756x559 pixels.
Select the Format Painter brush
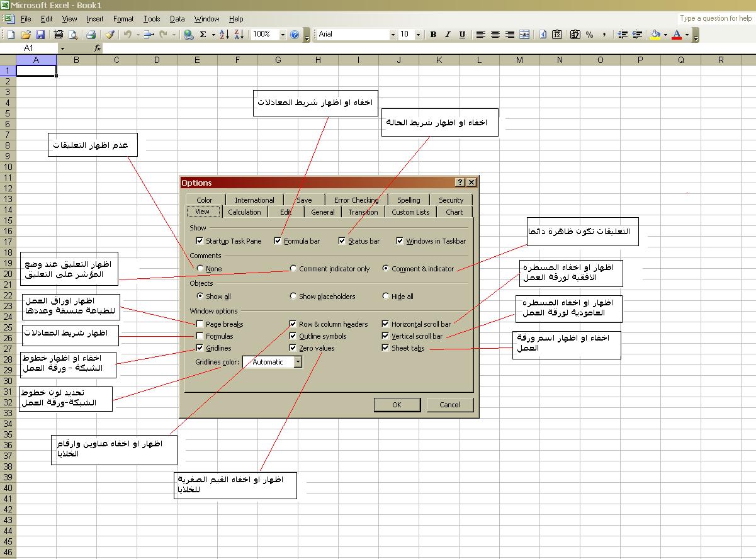tap(110, 35)
